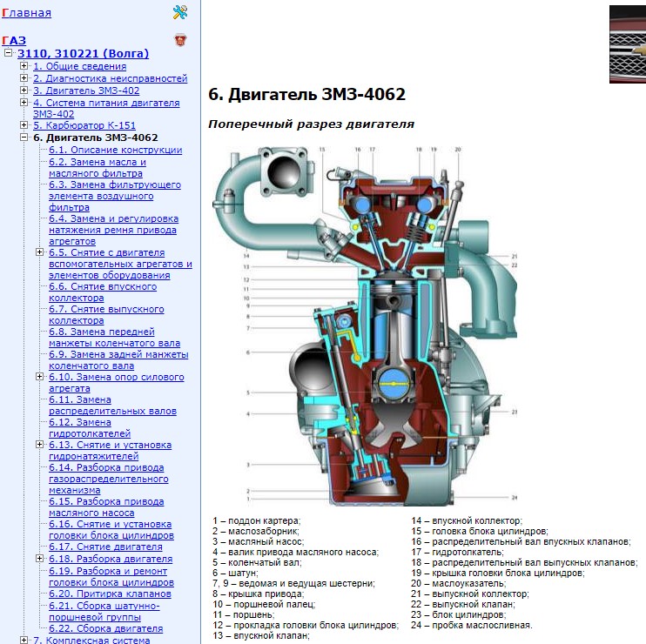Image resolution: width=646 pixels, height=644 pixels.
Task: Expand subsection 6.10 Замена опор силового агрегата
Action: tap(39, 376)
